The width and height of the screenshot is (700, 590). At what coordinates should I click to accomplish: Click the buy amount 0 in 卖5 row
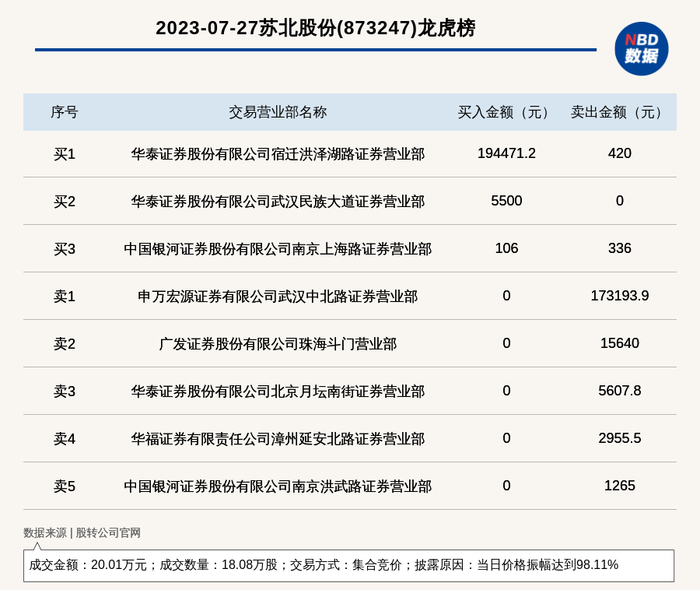pyautogui.click(x=506, y=486)
